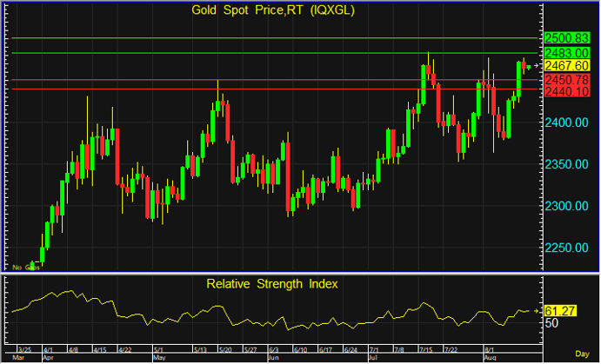Select the 2483.00 green price label
This screenshot has width=601, height=364.
567,53
